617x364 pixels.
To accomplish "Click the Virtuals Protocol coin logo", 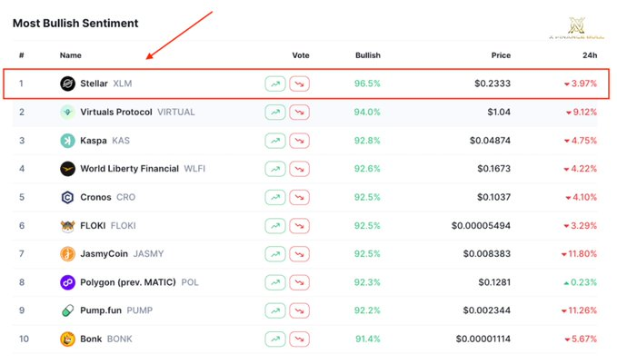I will (67, 113).
